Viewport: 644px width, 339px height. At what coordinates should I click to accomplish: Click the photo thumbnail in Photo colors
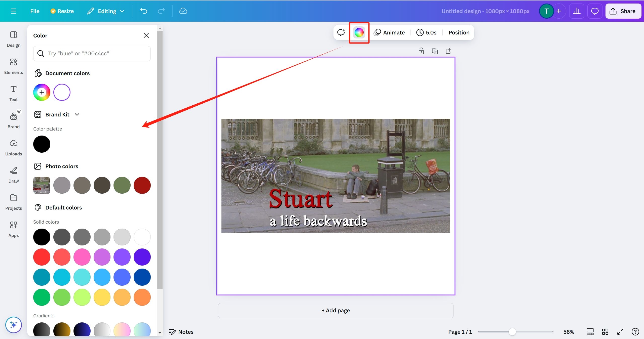pyautogui.click(x=42, y=185)
